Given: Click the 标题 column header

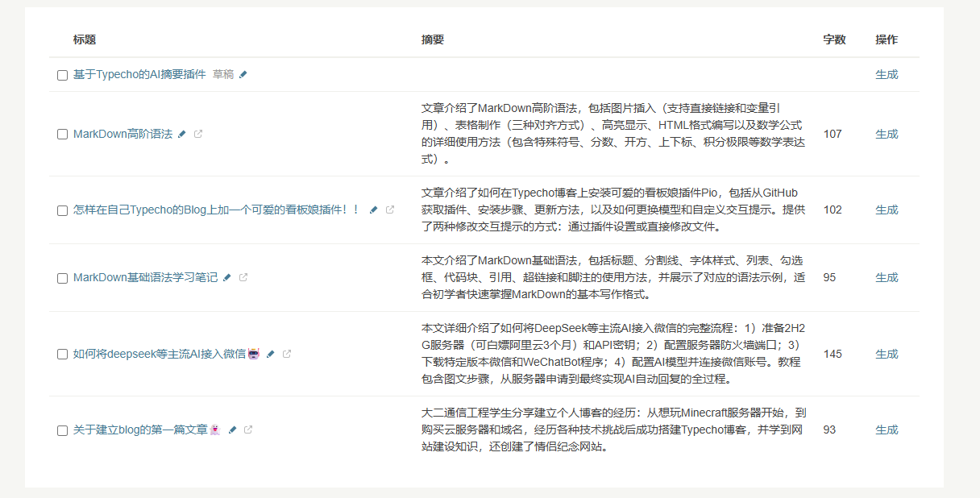Looking at the screenshot, I should coord(85,39).
